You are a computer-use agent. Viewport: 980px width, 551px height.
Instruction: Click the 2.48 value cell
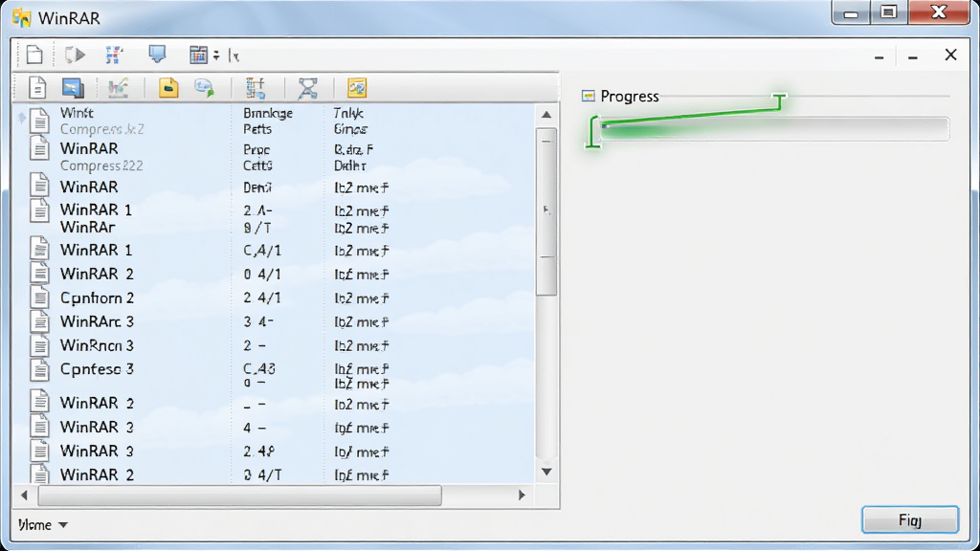[259, 452]
